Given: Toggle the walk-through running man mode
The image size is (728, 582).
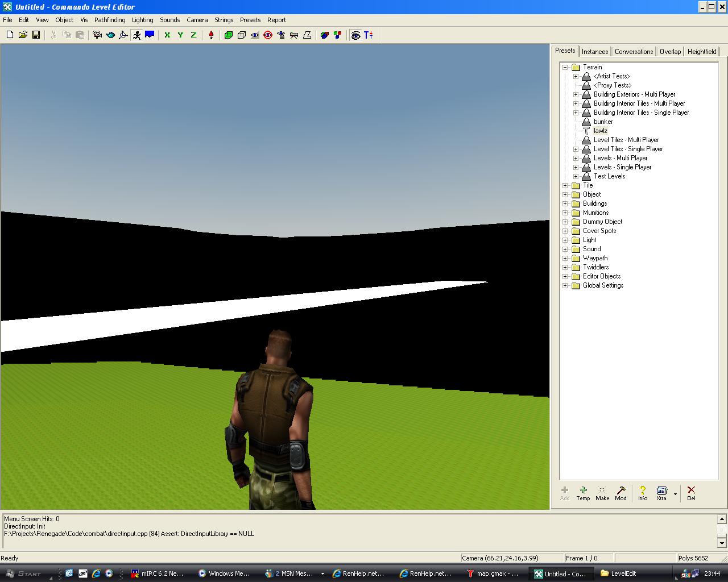Looking at the screenshot, I should click(136, 35).
